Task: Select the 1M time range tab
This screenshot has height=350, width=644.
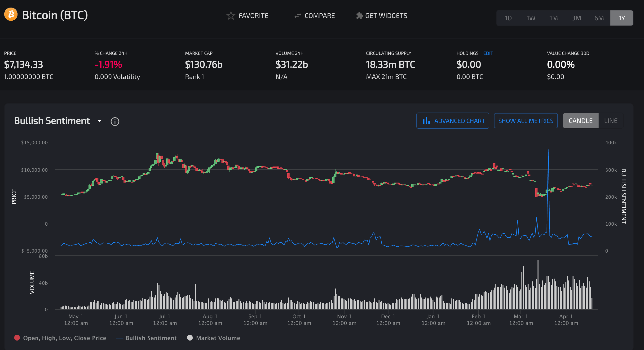Action: tap(553, 18)
